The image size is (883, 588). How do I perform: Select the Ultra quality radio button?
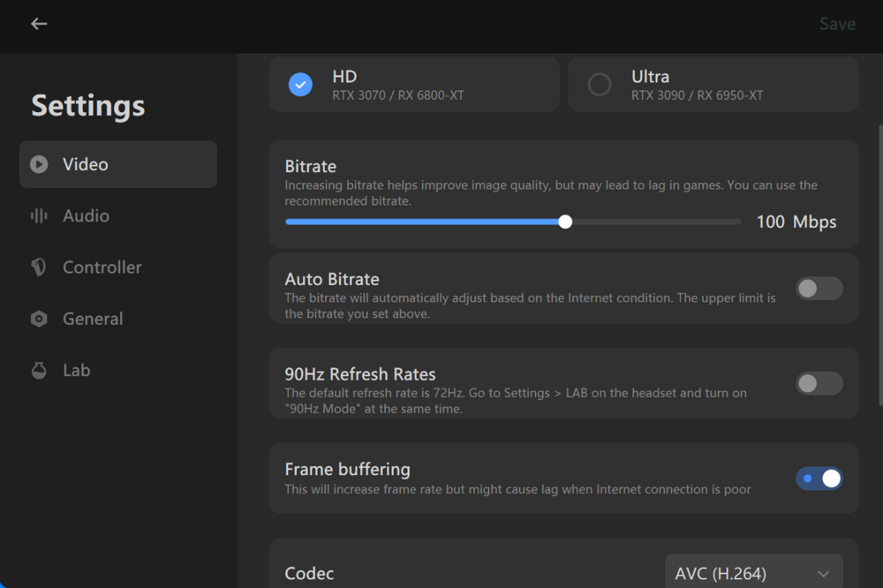tap(600, 85)
